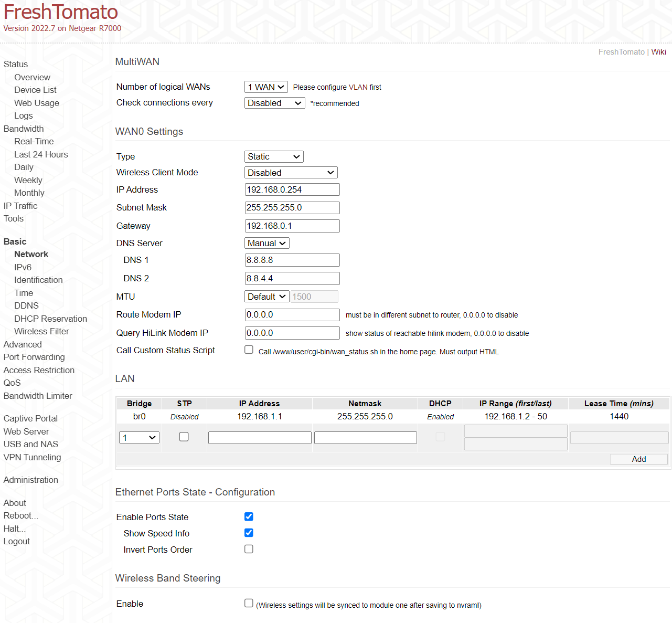Open LAN Bridge number dropdown
Screen dimensions: 672x623
(x=140, y=437)
